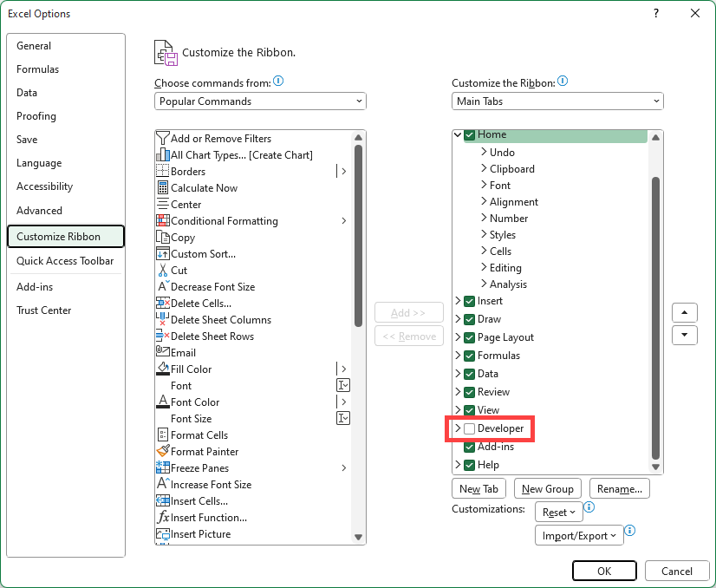This screenshot has width=716, height=588.
Task: Expand the Developer tab node
Action: (x=458, y=428)
